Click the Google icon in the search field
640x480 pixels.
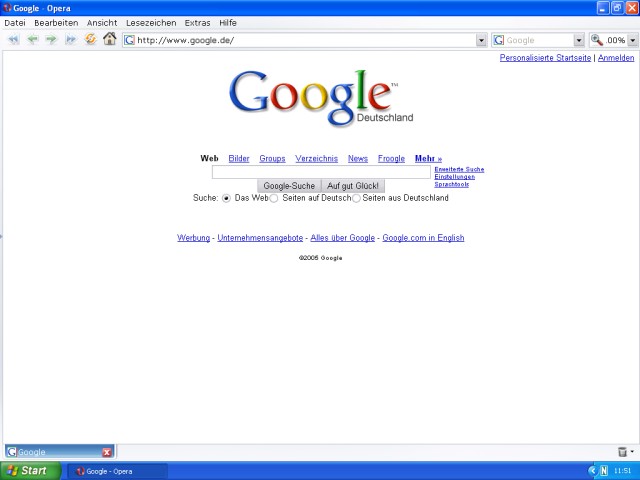tap(499, 40)
